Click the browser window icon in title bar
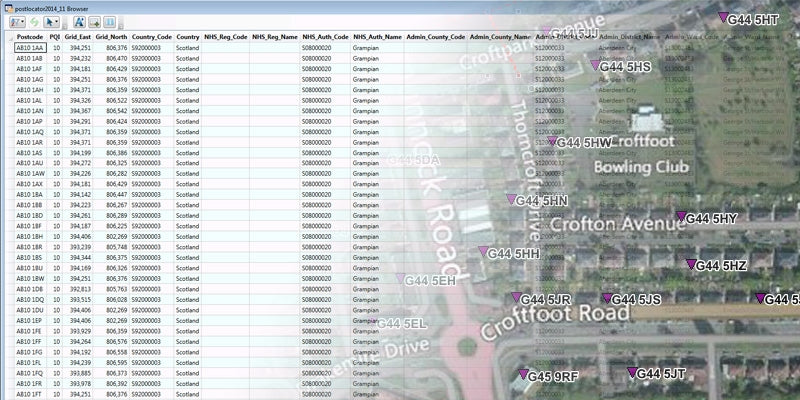Viewport: 800px width, 400px height. [x=9, y=8]
